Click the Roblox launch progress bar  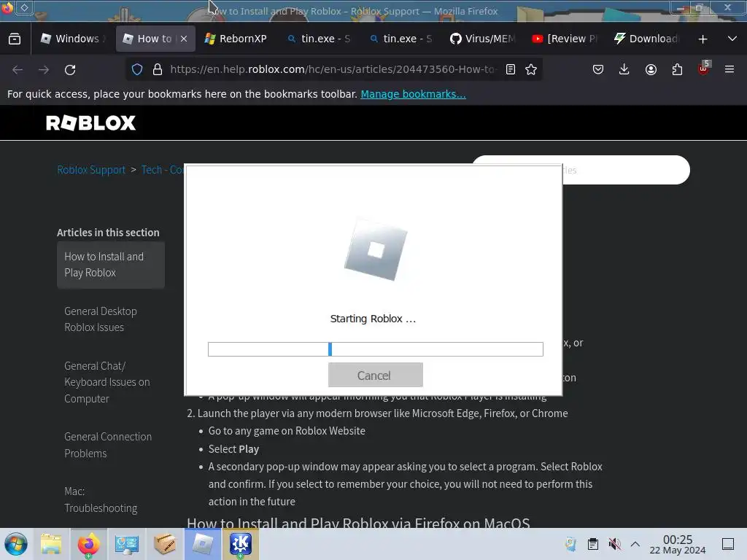click(376, 349)
